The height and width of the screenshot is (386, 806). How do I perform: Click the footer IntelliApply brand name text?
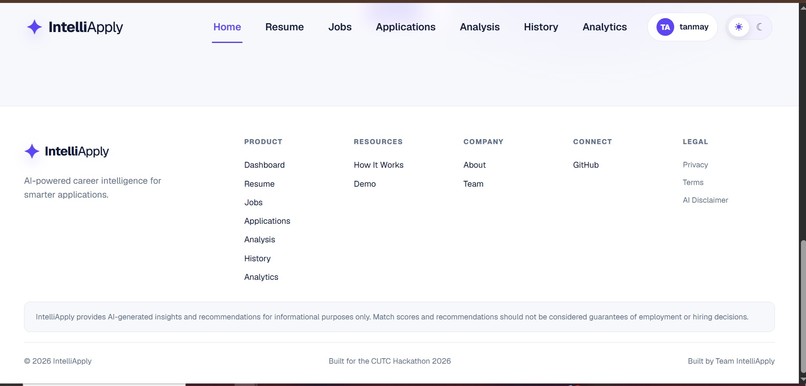tap(77, 151)
